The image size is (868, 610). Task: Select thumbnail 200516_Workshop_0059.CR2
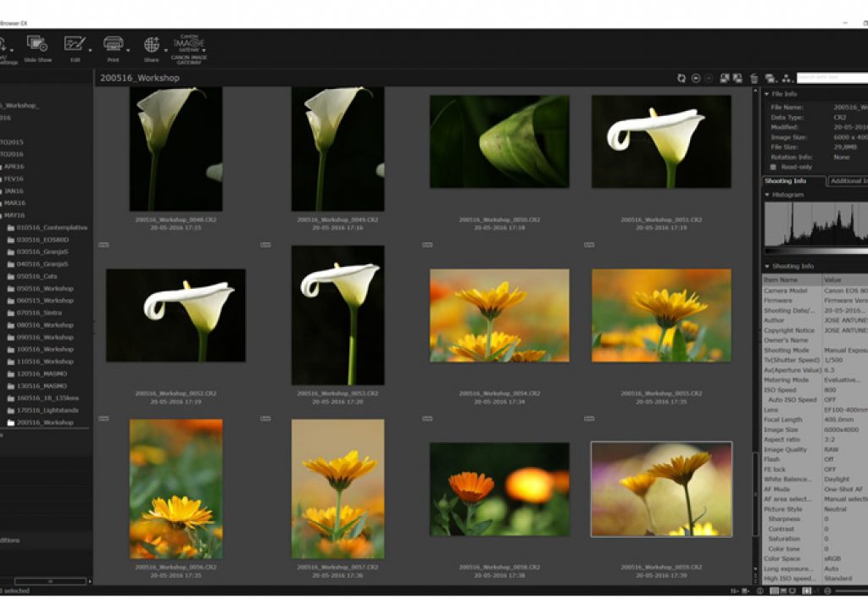pos(661,490)
